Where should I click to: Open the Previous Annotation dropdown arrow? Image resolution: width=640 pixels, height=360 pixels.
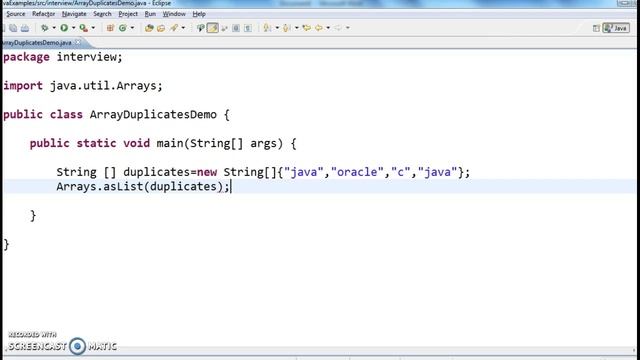tap(297, 28)
